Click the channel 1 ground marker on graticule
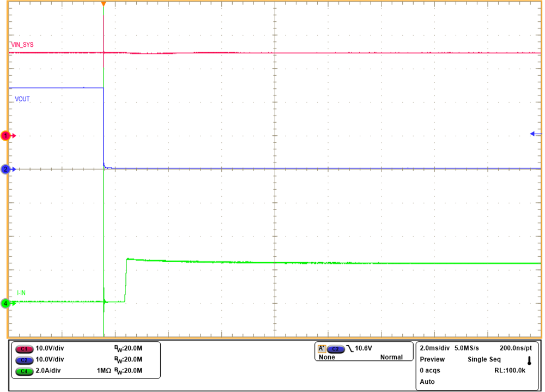Viewport: 545px width, 392px height. (5, 136)
